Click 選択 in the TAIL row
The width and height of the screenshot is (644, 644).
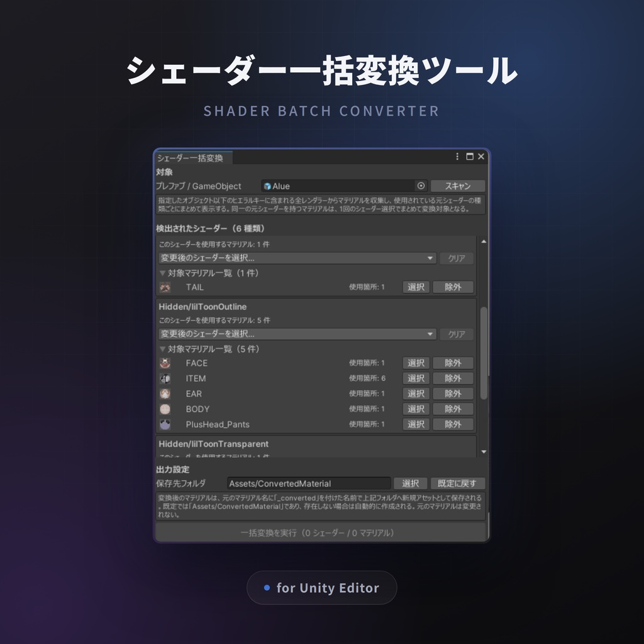coord(416,287)
